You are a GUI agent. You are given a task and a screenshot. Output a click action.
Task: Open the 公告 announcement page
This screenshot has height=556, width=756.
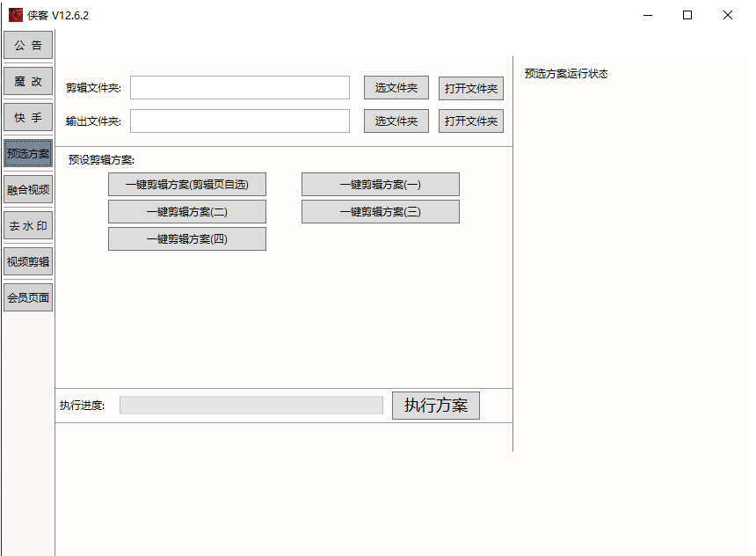tap(27, 45)
